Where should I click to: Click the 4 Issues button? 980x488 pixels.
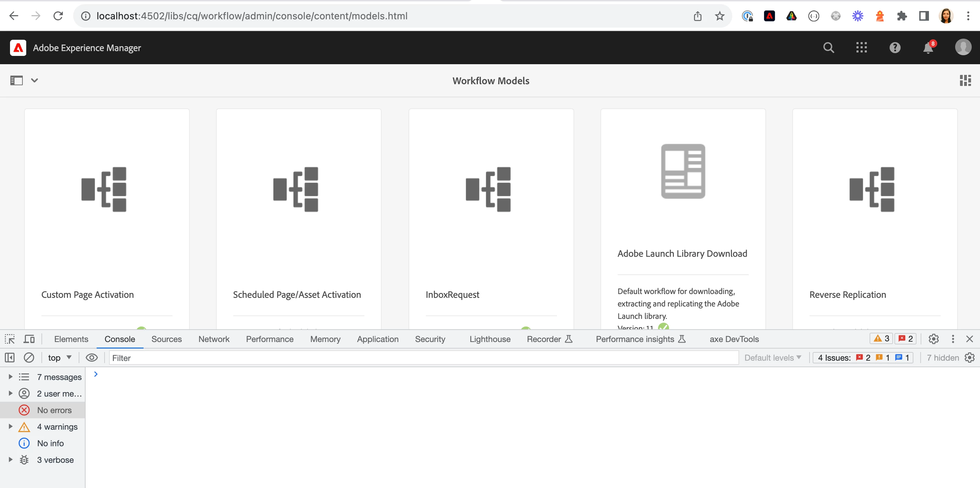(863, 358)
